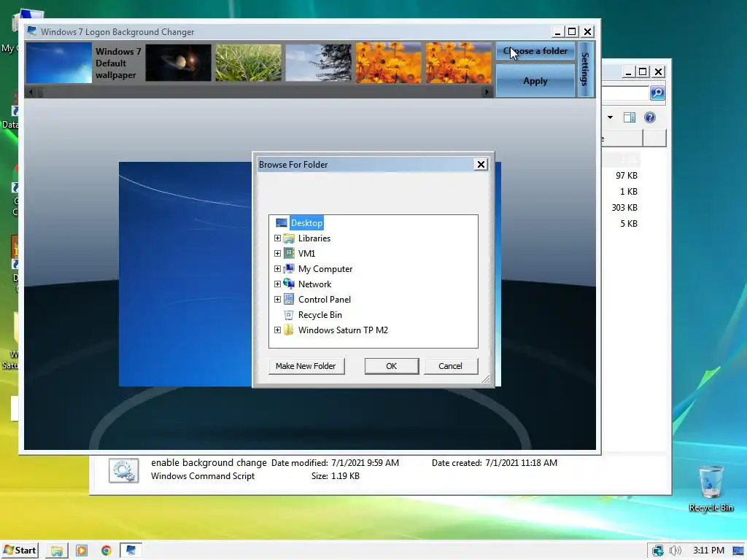Select Control Panel in the folder tree
This screenshot has width=747, height=560.
325,299
